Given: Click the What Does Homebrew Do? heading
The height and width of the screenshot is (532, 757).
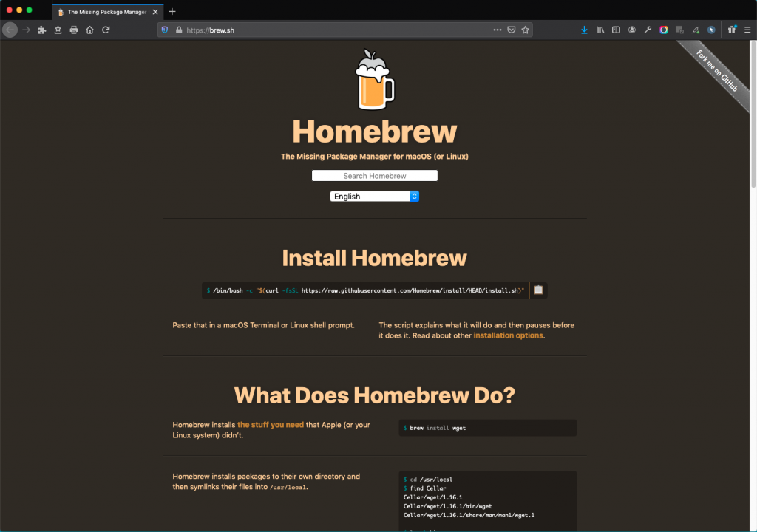Looking at the screenshot, I should [375, 395].
